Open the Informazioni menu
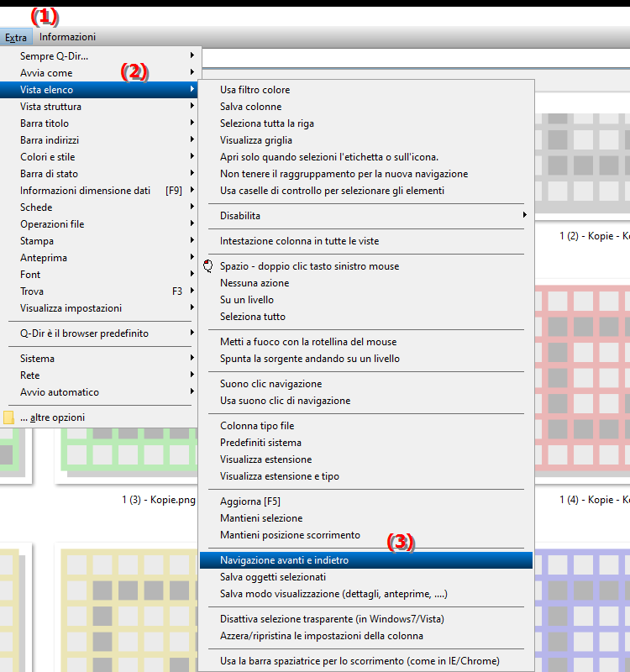This screenshot has height=672, width=630. [x=67, y=37]
